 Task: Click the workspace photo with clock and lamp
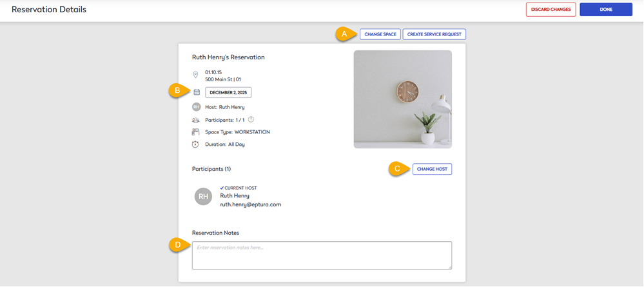[x=402, y=99]
